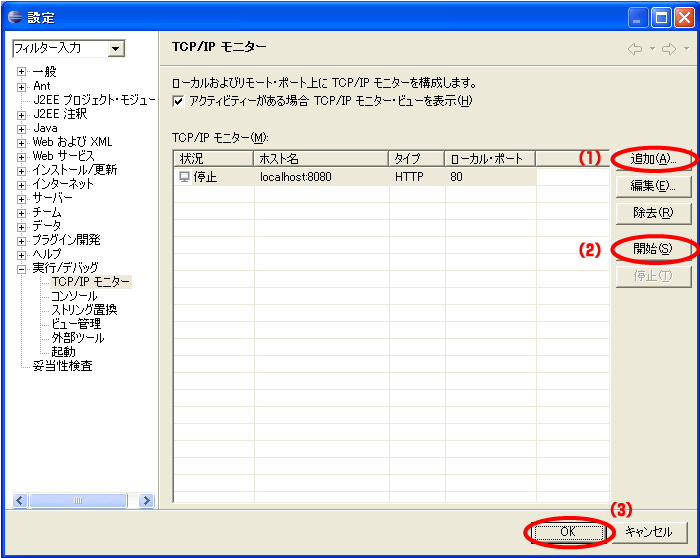Click the tree scrollbar left arrow

[x=20, y=500]
